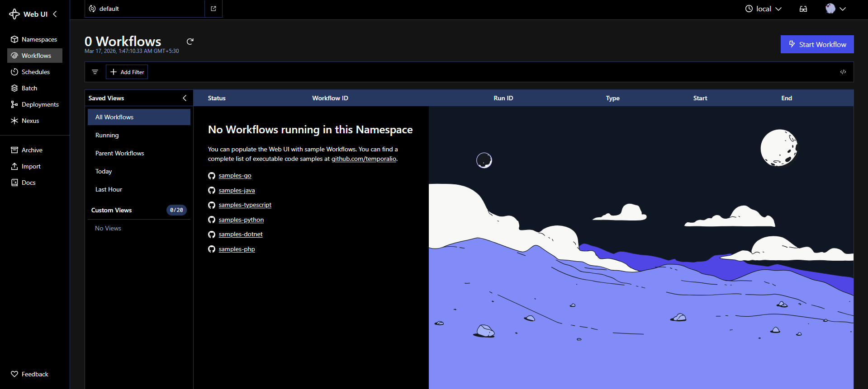
Task: Select the Running saved view
Action: pyautogui.click(x=139, y=135)
